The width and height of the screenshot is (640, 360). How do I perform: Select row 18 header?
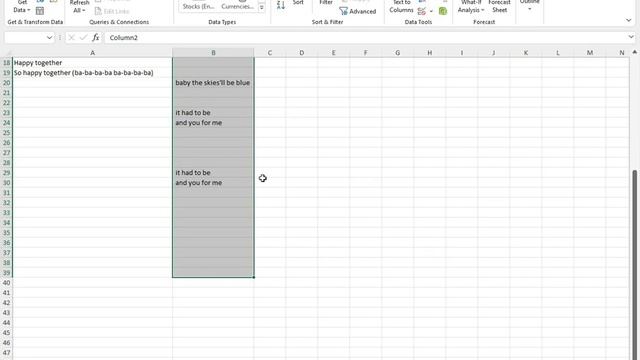click(7, 62)
